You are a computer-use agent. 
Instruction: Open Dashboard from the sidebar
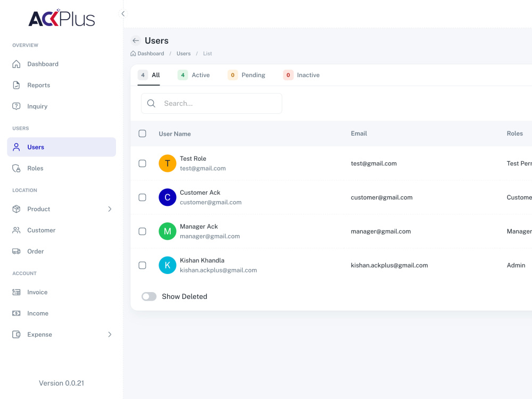61,64
